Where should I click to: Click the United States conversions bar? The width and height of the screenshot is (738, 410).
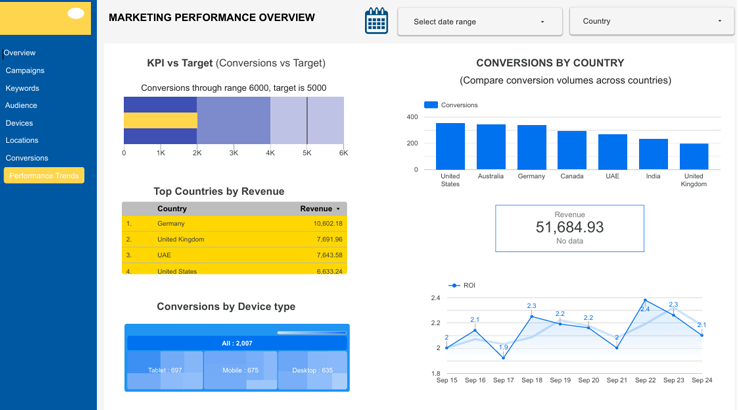(450, 146)
